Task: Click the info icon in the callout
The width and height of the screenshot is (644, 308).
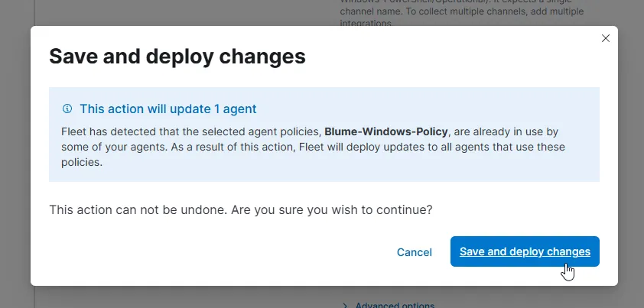Action: (x=67, y=109)
